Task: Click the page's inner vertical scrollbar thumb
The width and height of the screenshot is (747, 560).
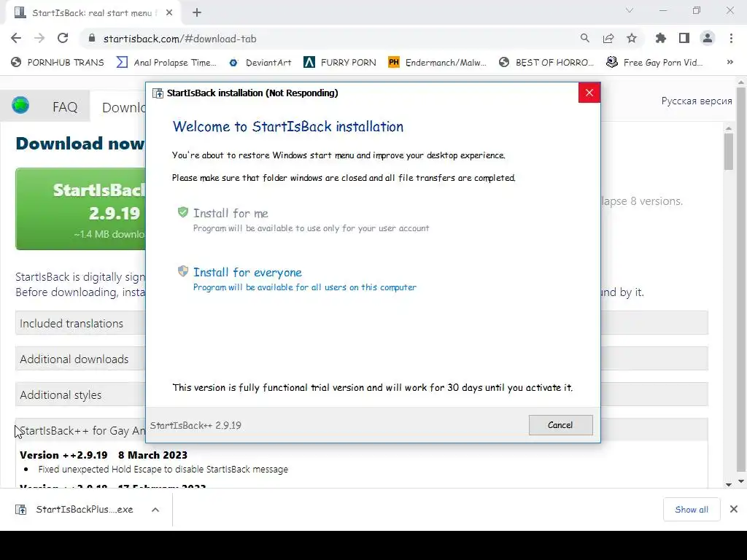Action: [x=729, y=151]
